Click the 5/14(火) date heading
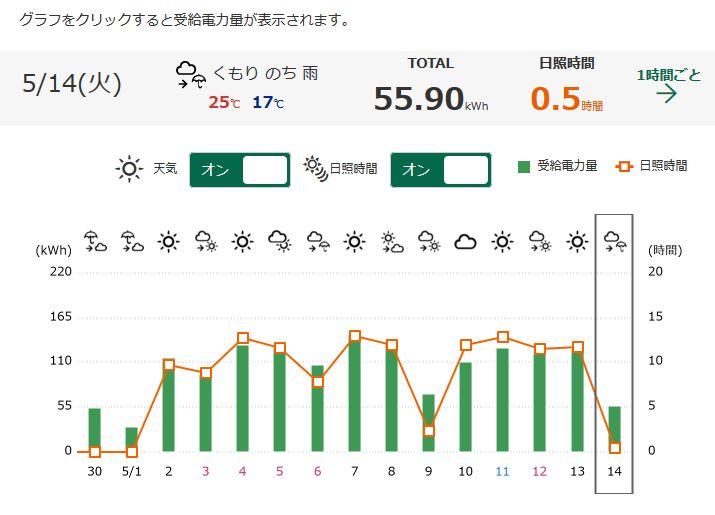 pos(72,84)
